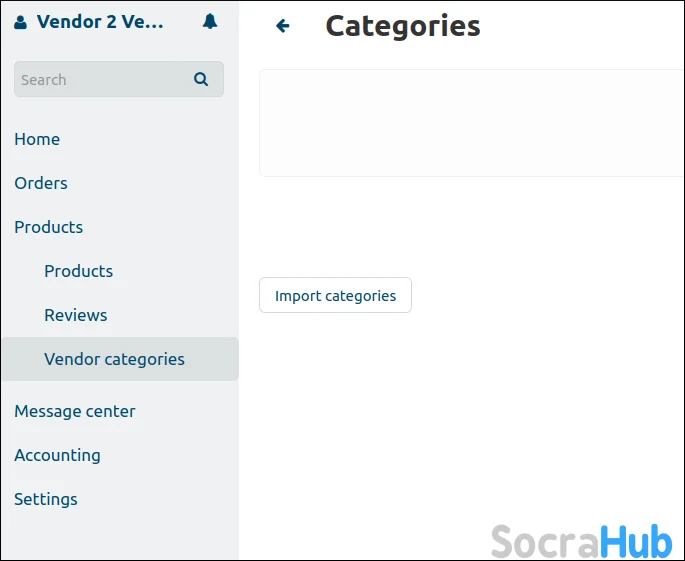This screenshot has height=561, width=685.
Task: Click the vendor user profile icon
Action: [21, 22]
